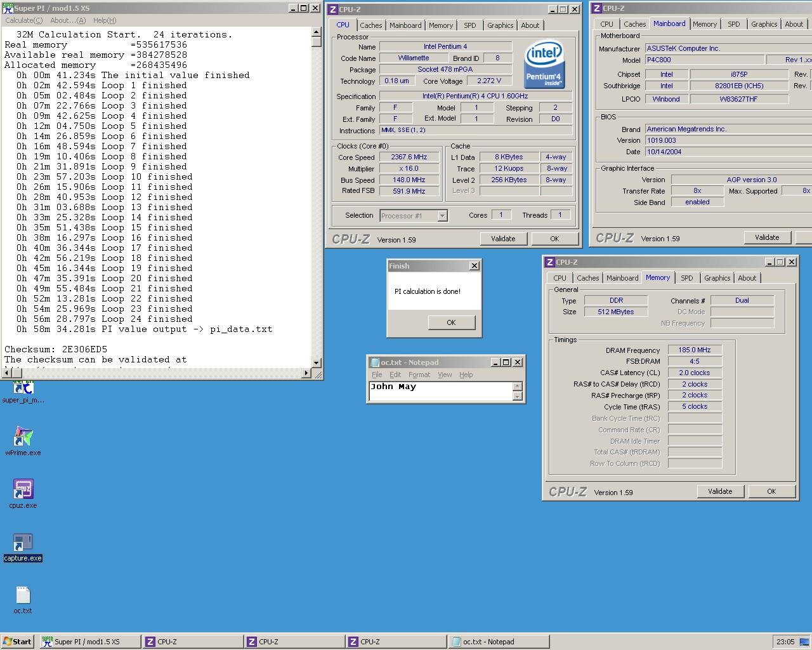812x650 pixels.
Task: Open the About menu in Super PI
Action: pyautogui.click(x=68, y=20)
